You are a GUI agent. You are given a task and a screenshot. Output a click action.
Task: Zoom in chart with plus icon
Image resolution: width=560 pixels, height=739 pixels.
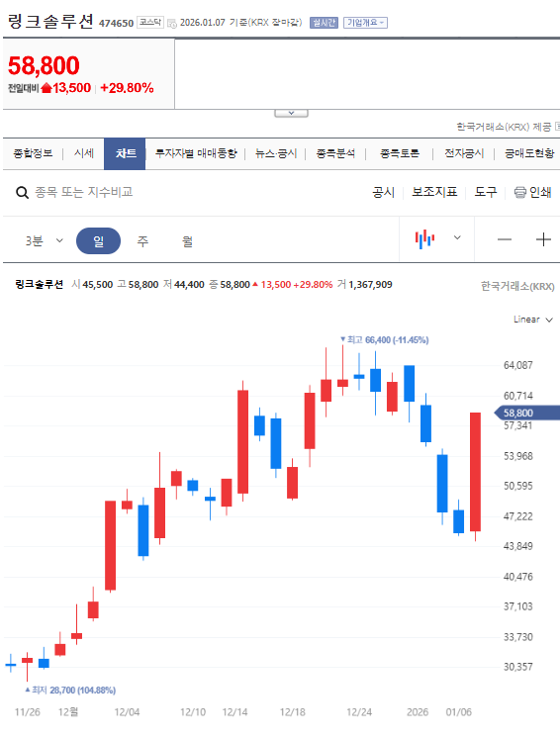point(543,239)
